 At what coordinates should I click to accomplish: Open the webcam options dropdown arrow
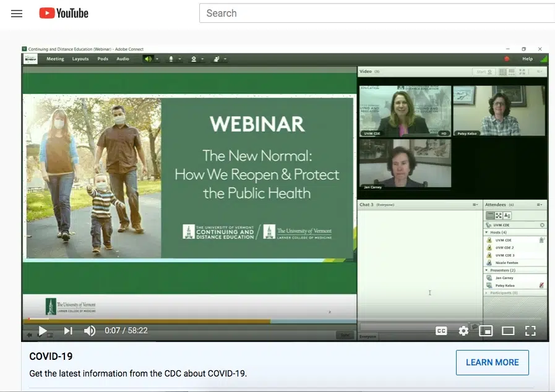(x=202, y=59)
